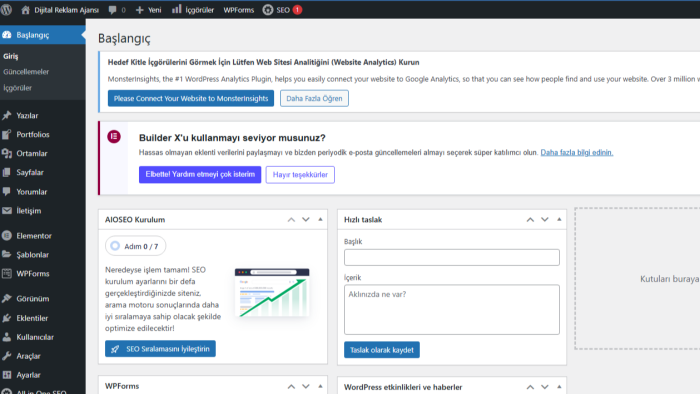Image resolution: width=700 pixels, height=394 pixels.
Task: Click the Builder X round logo icon
Action: pos(114,137)
